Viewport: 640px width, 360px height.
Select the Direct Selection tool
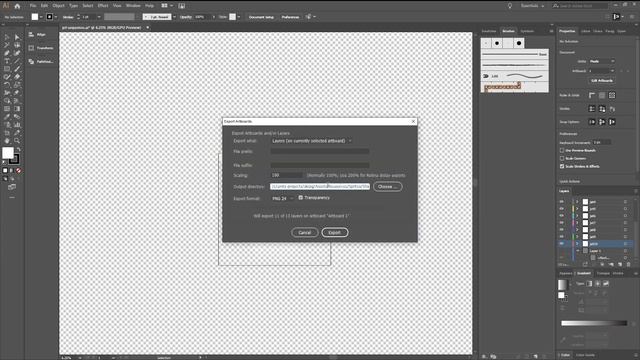[17, 37]
